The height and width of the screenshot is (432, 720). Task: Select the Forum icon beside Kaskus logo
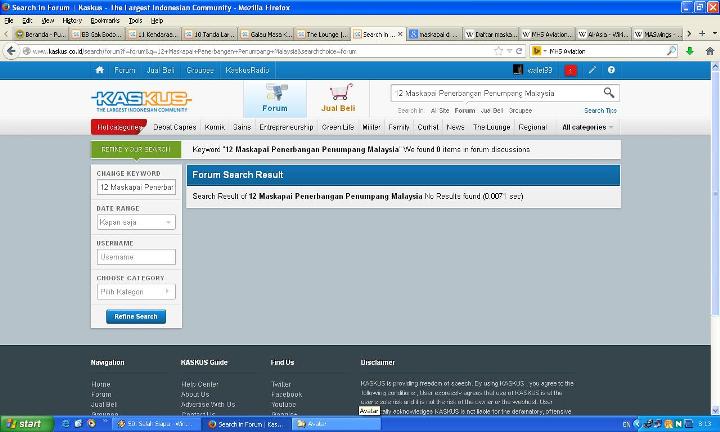275,98
